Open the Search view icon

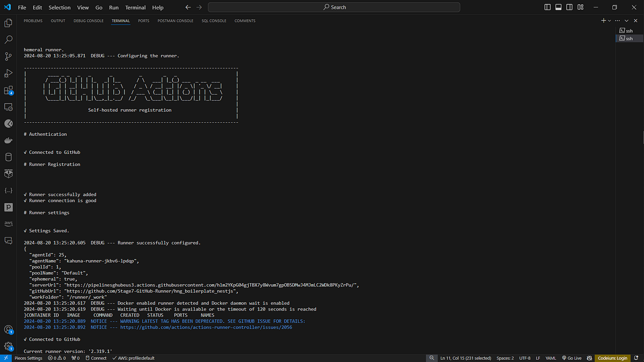[8, 40]
